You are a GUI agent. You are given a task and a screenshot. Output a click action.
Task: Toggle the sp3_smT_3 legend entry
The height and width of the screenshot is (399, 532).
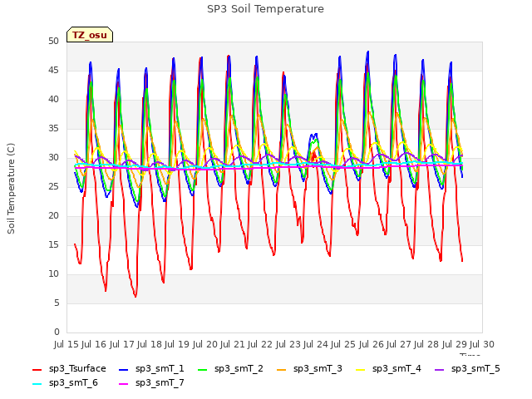pos(309,369)
